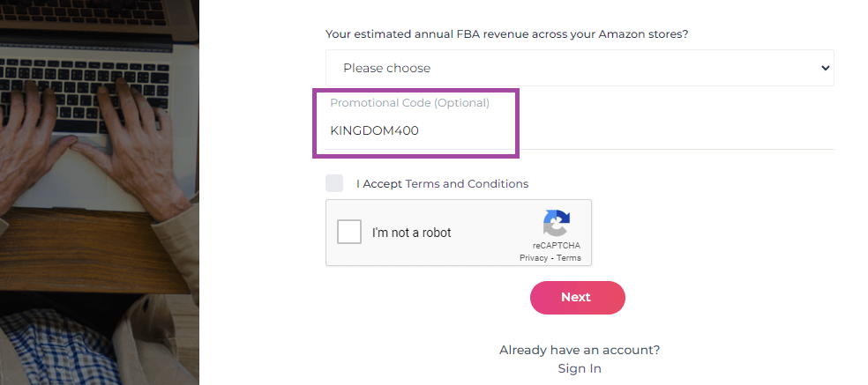Screen dimensions: 868x385
Task: Open the reCAPTCHA Privacy link
Action: 534,258
